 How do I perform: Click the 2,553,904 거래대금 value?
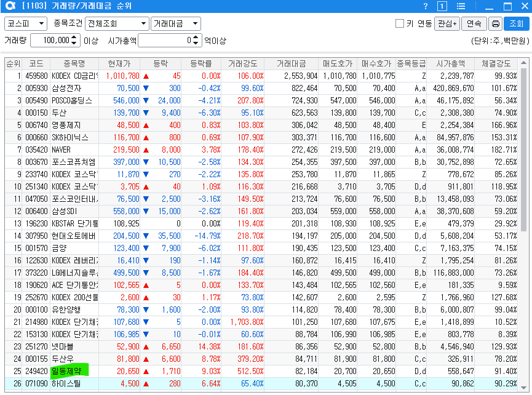pos(301,76)
